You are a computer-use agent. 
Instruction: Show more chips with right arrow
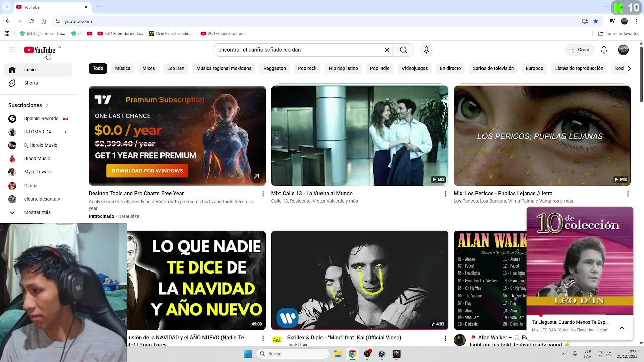point(629,68)
